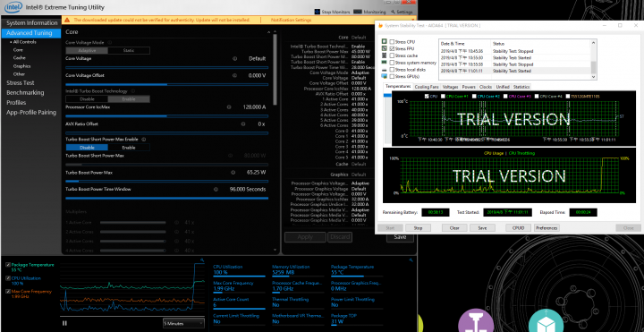The width and height of the screenshot is (644, 332).
Task: Toggle Package Temperature graph checkbox in XTU
Action: [x=8, y=265]
